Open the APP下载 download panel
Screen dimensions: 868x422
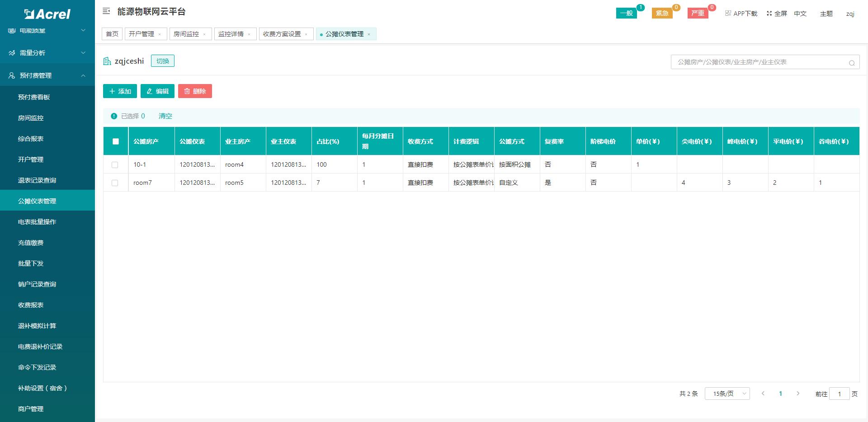pyautogui.click(x=741, y=13)
